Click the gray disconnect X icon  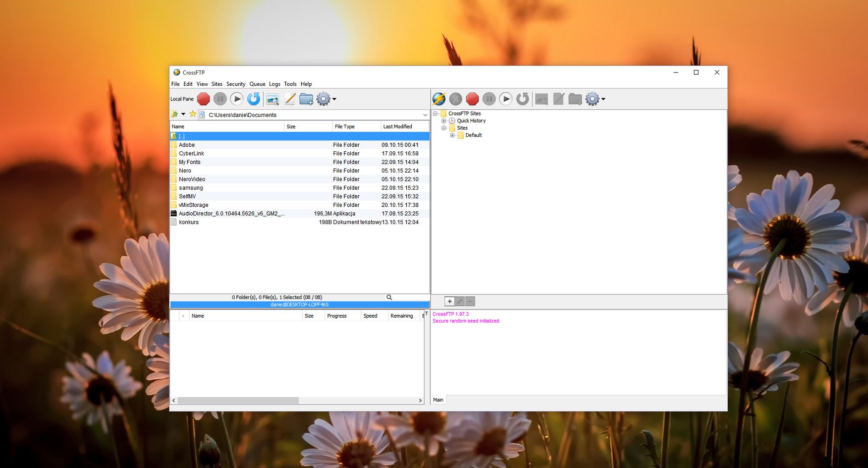point(456,99)
